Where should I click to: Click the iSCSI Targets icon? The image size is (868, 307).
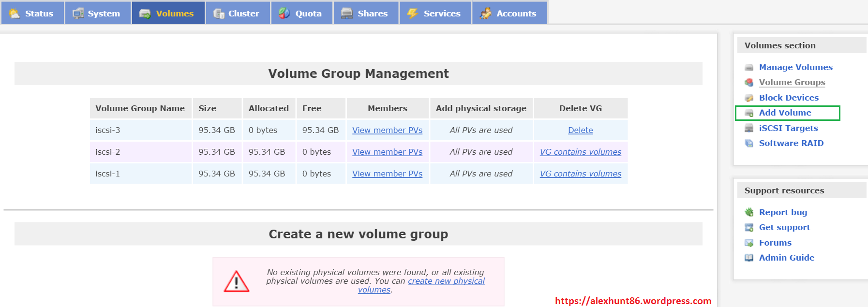click(x=749, y=128)
